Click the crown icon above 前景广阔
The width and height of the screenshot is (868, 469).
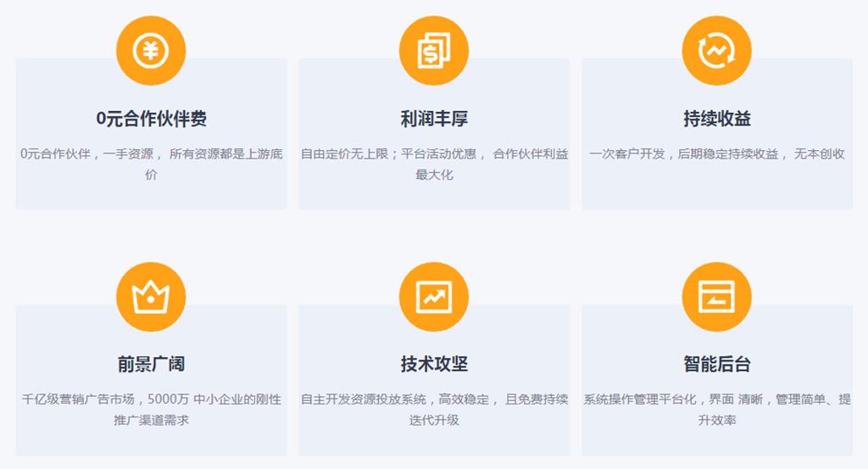tap(151, 297)
